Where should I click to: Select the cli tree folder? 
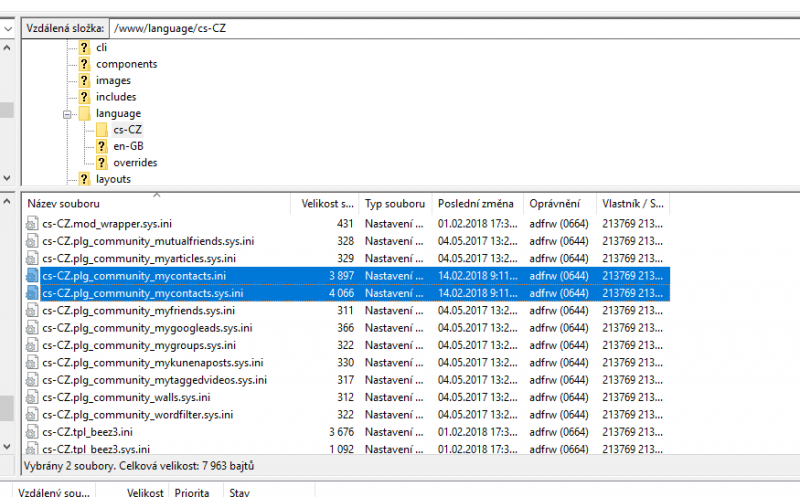[x=102, y=48]
